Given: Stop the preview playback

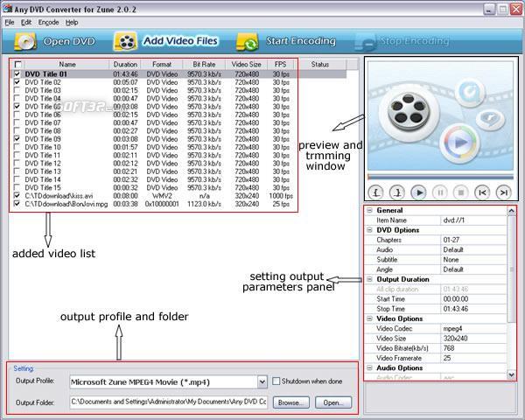Looking at the screenshot, I should (461, 192).
